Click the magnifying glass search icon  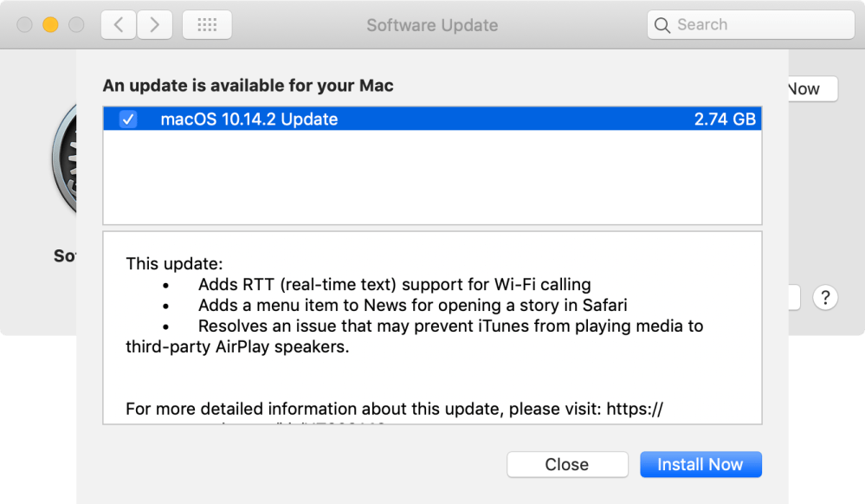(x=662, y=25)
